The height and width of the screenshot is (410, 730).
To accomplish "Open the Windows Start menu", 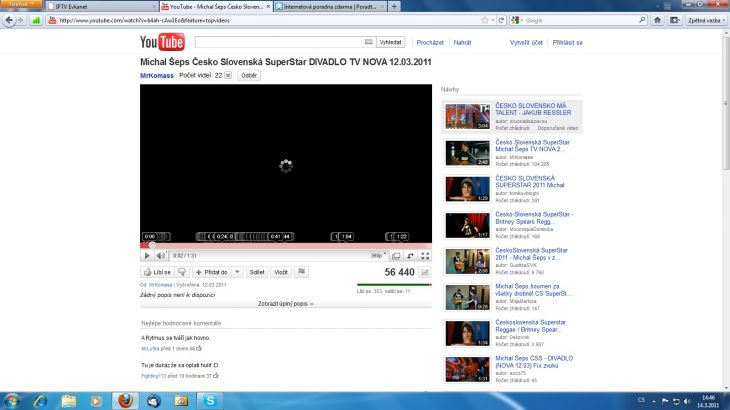I will tap(11, 401).
